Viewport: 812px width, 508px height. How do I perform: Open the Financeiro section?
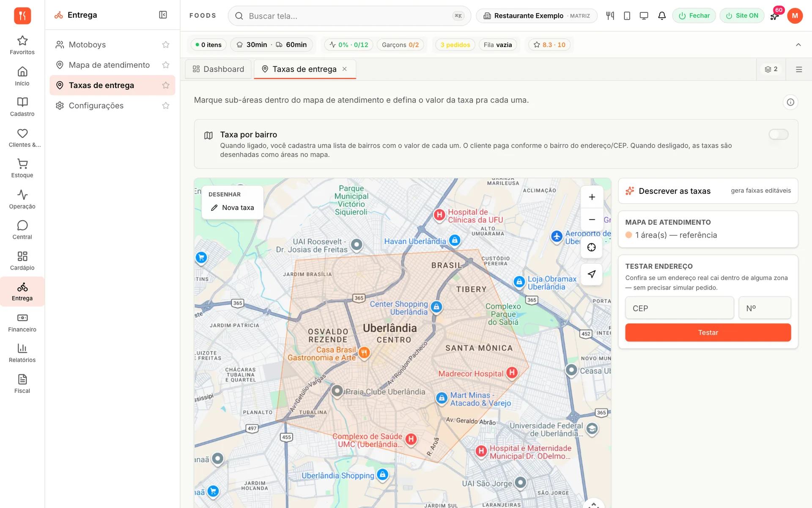[22, 323]
